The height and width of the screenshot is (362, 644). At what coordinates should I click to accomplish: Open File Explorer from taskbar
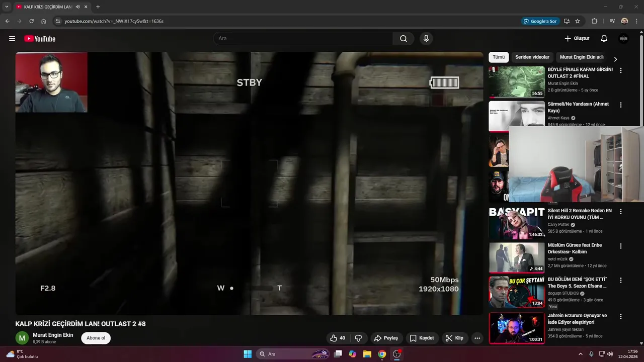367,354
